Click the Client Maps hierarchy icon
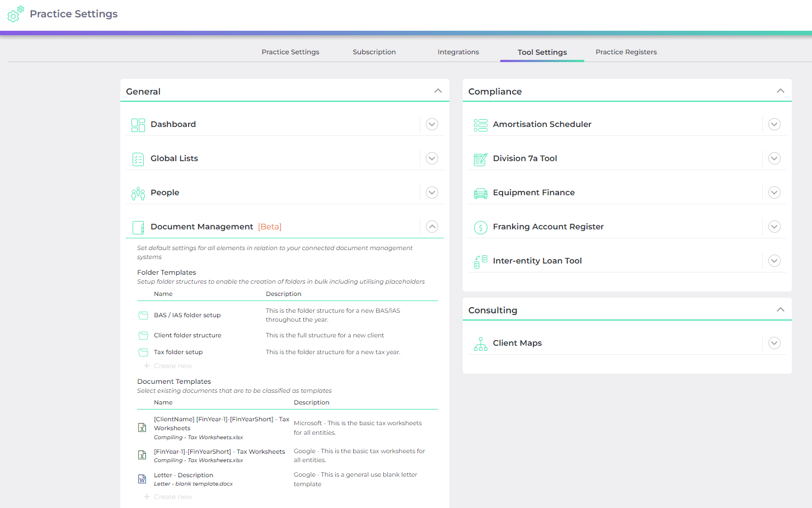Screen dimensions: 812x508 click(480, 343)
